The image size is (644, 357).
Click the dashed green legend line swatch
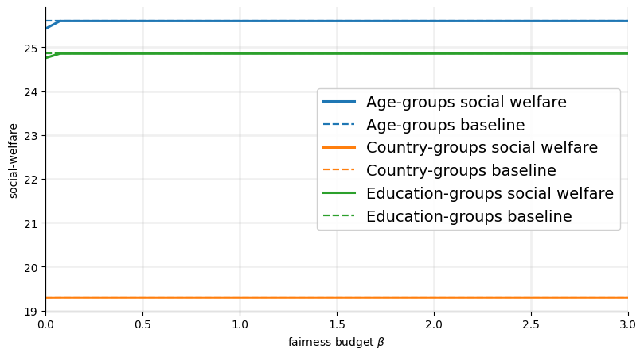point(338,216)
